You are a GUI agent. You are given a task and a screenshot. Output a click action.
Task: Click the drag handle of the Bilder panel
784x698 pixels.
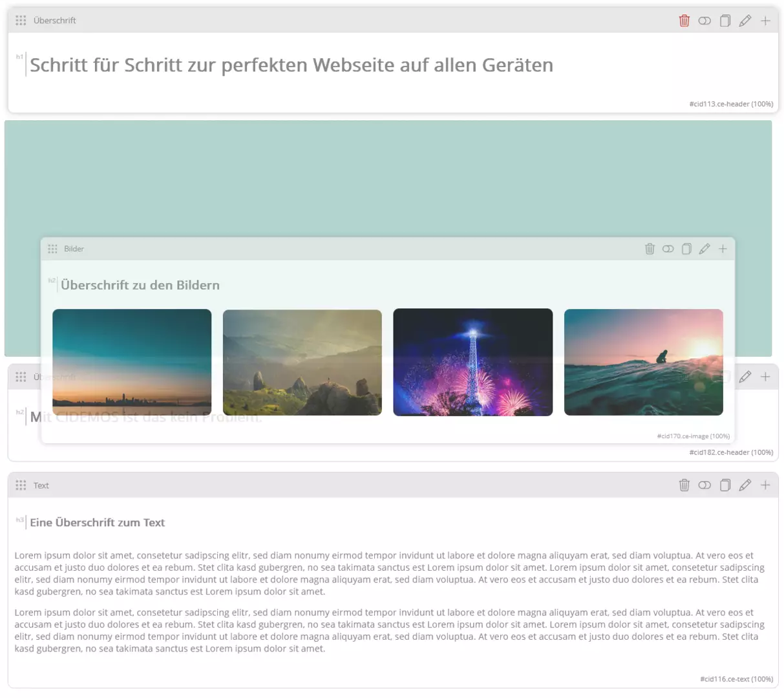pyautogui.click(x=52, y=249)
